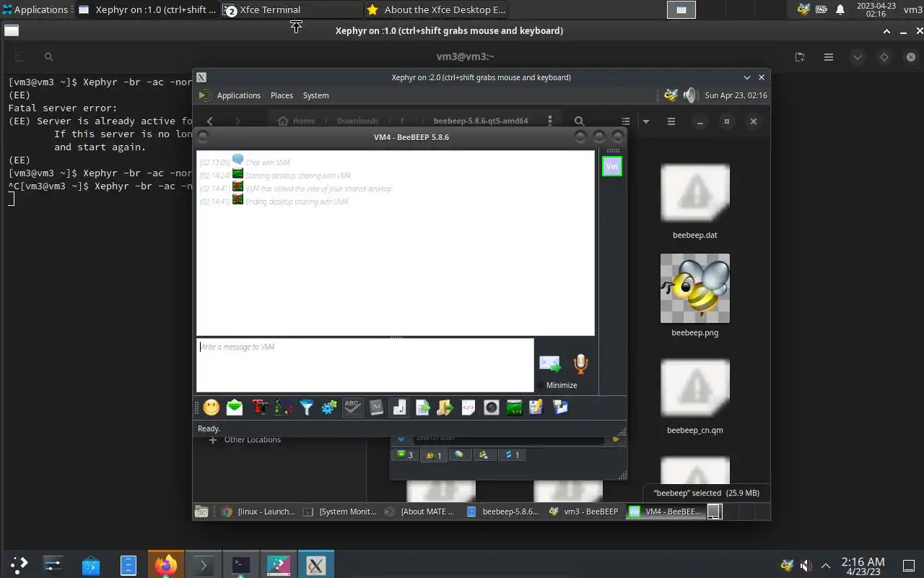The height and width of the screenshot is (578, 924).
Task: Click the green envelope icon in chat toolbar
Action: (x=235, y=407)
